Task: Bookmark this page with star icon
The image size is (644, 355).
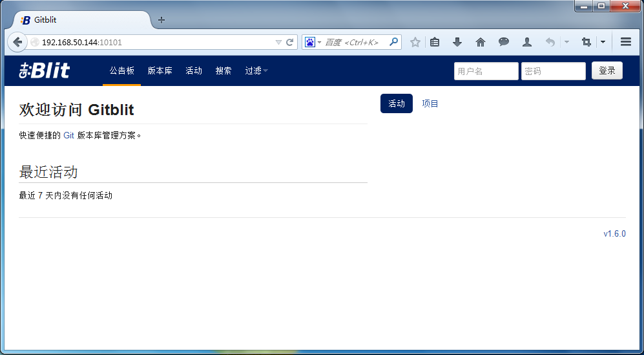Action: 415,42
